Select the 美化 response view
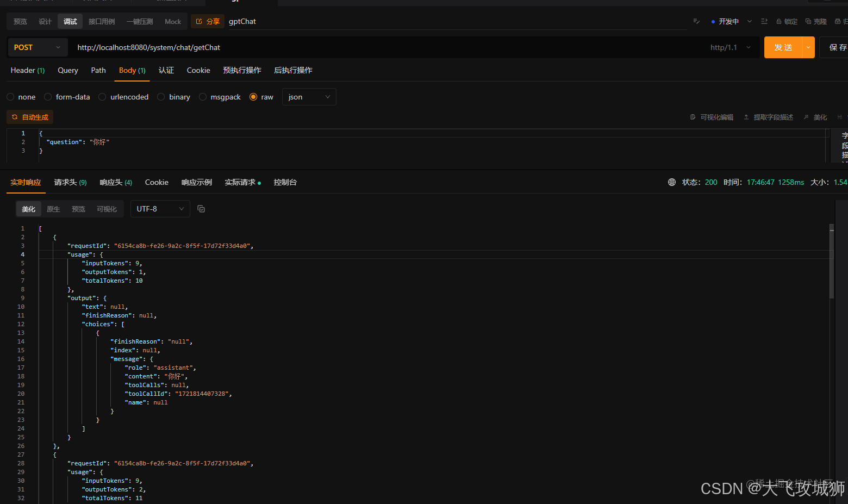Image resolution: width=848 pixels, height=504 pixels. (28, 209)
